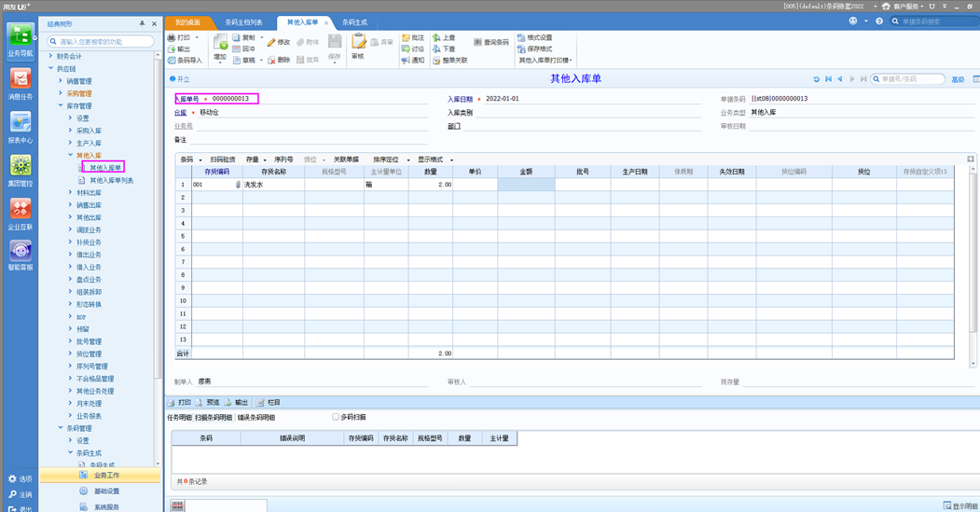Viewport: 980px width, 512px height.
Task: Go to previous record arrow
Action: (839, 79)
